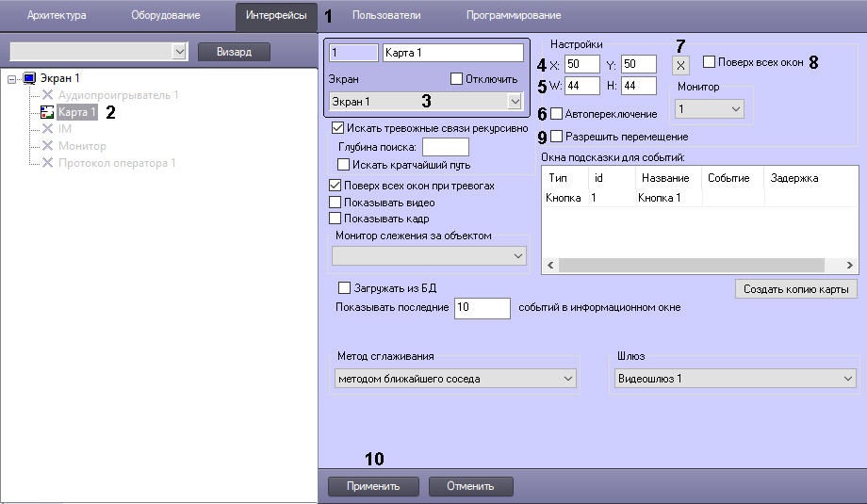
Task: Click the X icon beside IM
Action: [x=47, y=129]
